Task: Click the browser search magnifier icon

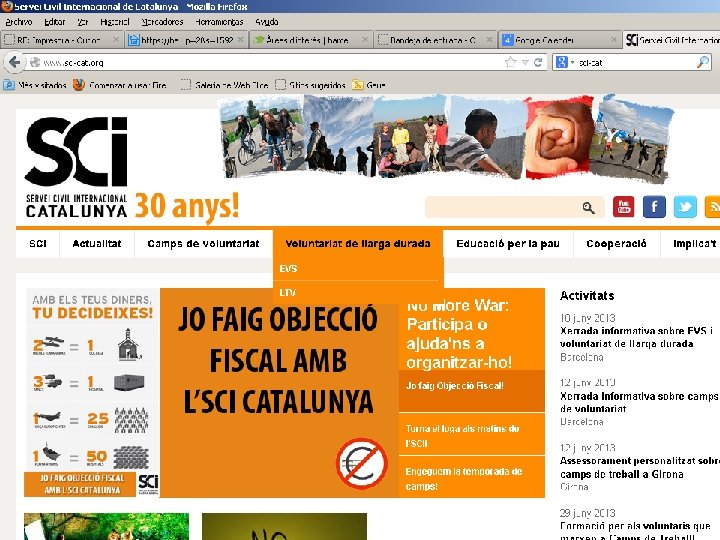Action: [x=703, y=62]
